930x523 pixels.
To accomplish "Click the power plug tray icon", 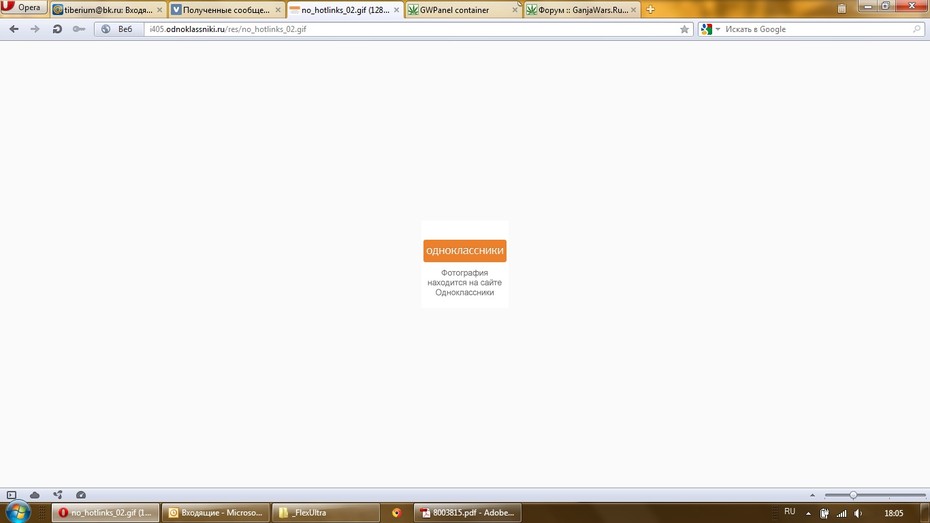I will tap(824, 514).
